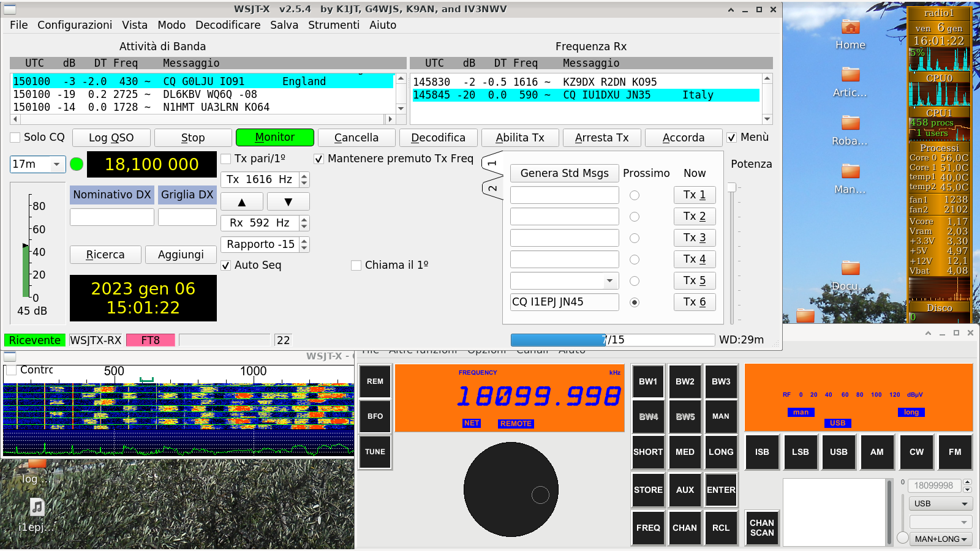Click the STORE memory button
Image resolution: width=980 pixels, height=551 pixels.
point(648,490)
